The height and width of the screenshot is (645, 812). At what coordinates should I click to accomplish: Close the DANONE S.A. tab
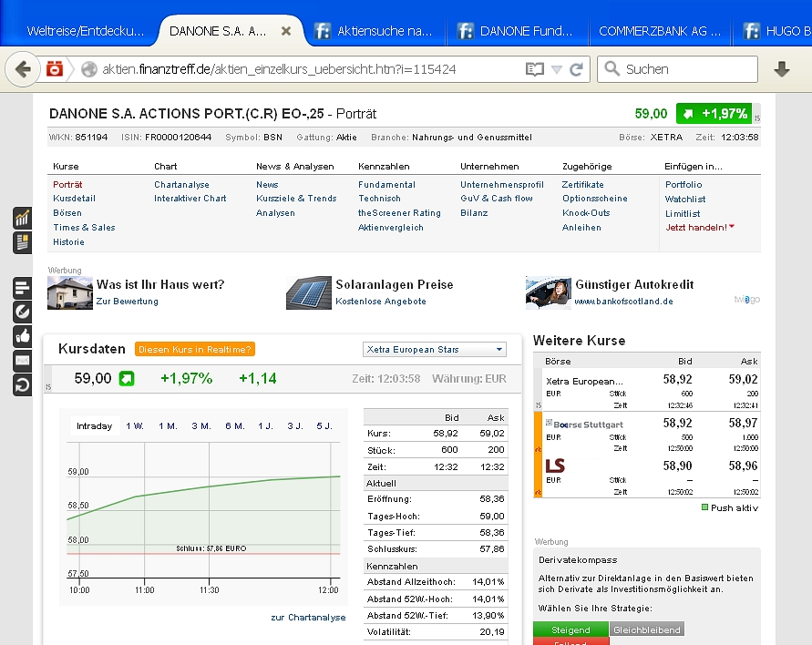click(286, 31)
